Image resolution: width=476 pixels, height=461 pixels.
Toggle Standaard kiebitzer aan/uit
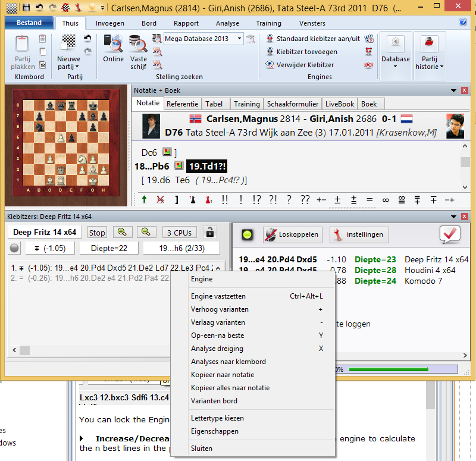pyautogui.click(x=314, y=39)
